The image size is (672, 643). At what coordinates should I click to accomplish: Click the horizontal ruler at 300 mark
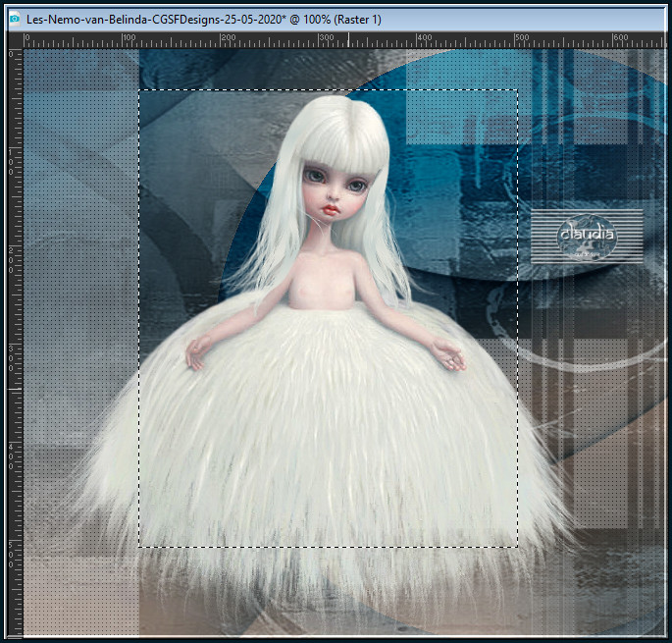click(326, 37)
